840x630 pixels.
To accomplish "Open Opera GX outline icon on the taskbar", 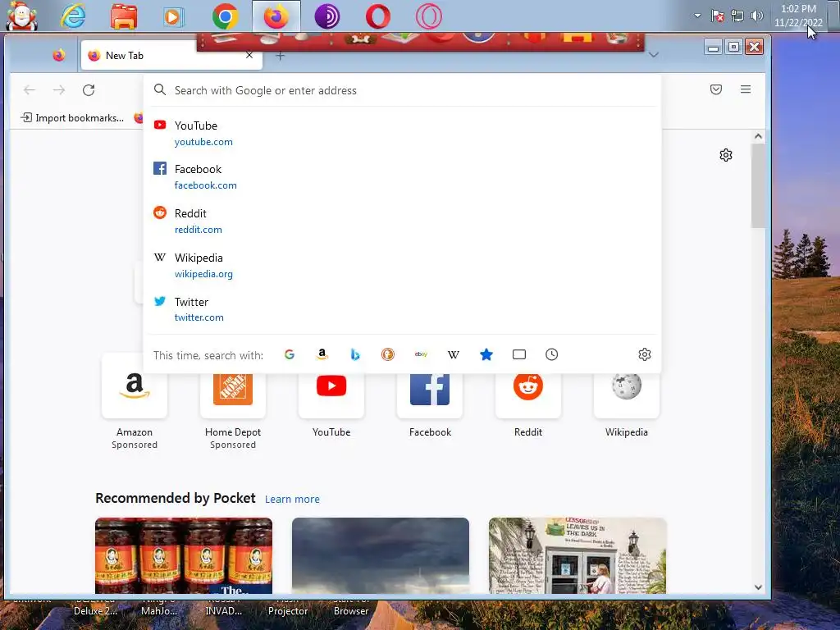I will coord(428,16).
